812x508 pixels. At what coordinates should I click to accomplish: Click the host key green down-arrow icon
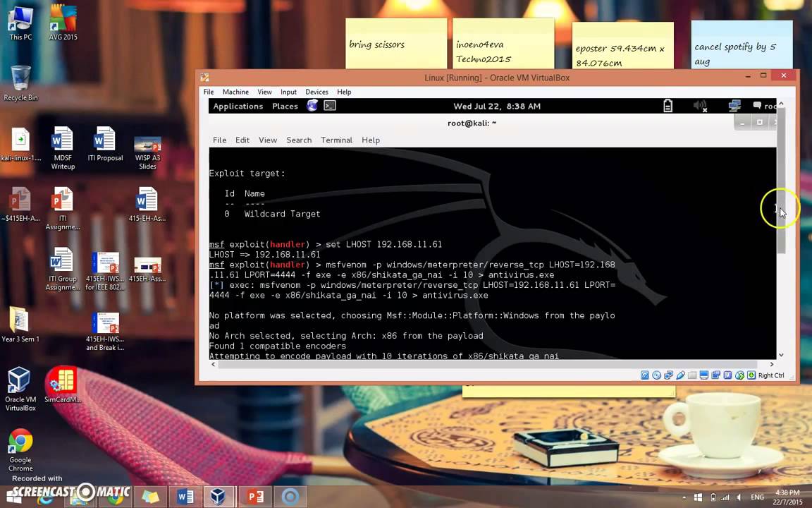751,375
